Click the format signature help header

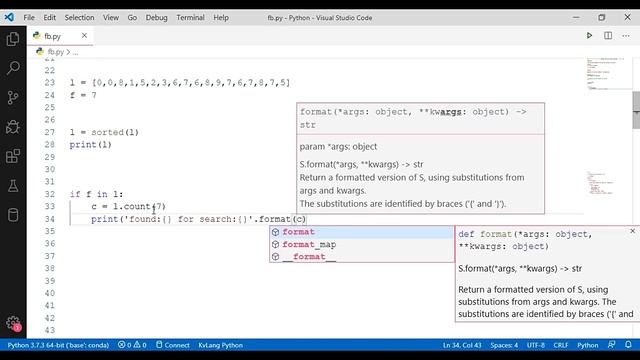420,118
